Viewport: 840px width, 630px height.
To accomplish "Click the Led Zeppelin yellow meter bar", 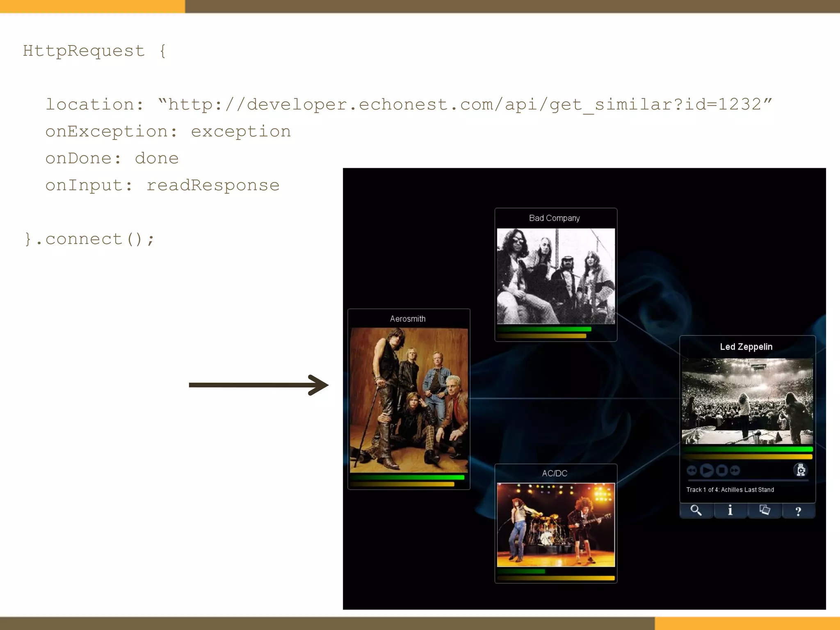I will [x=747, y=457].
